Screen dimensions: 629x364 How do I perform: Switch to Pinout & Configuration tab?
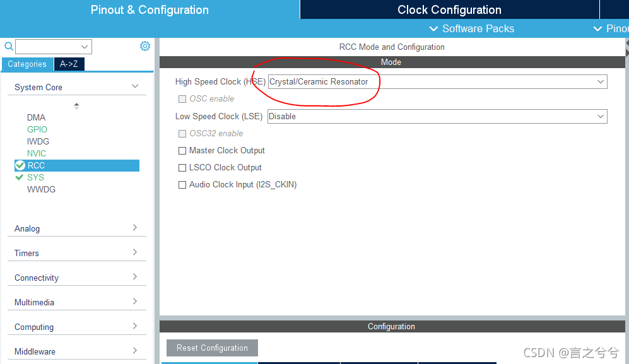(150, 9)
